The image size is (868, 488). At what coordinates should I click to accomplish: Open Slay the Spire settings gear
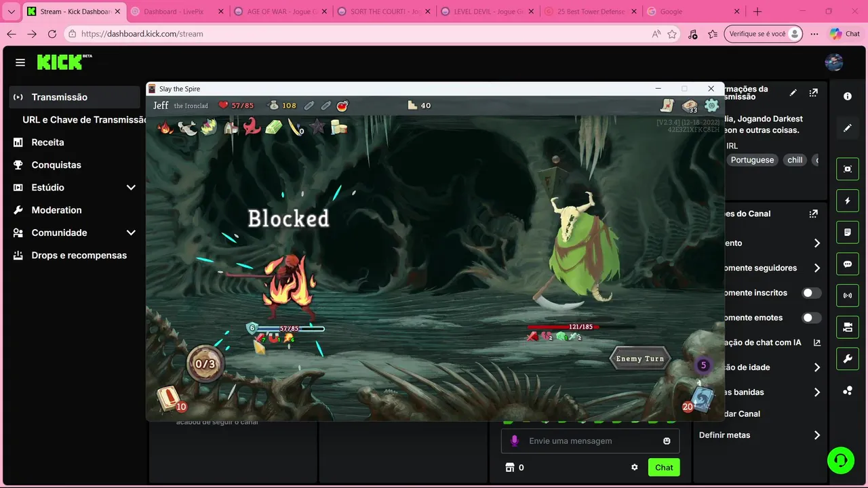click(x=711, y=105)
